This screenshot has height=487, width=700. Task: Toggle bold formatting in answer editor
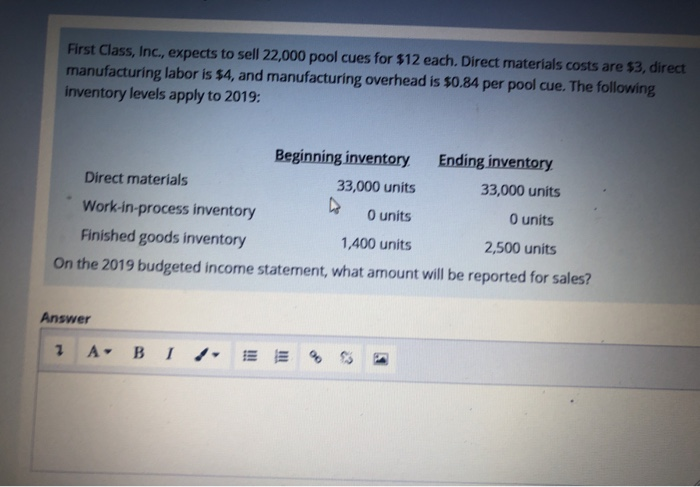139,353
